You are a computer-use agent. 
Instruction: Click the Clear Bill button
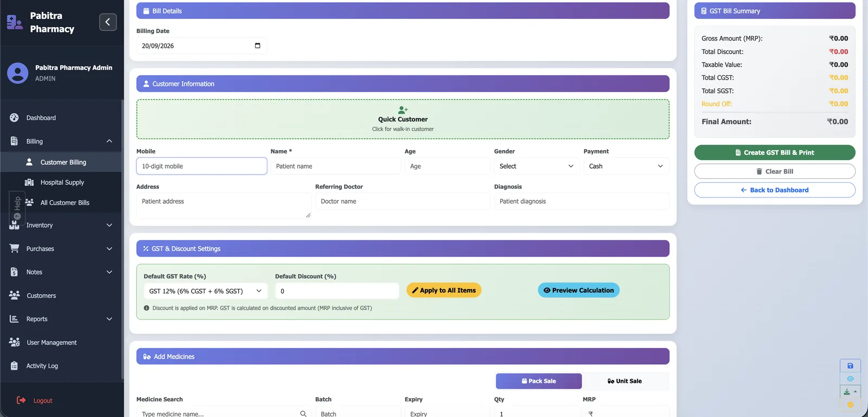pyautogui.click(x=775, y=171)
